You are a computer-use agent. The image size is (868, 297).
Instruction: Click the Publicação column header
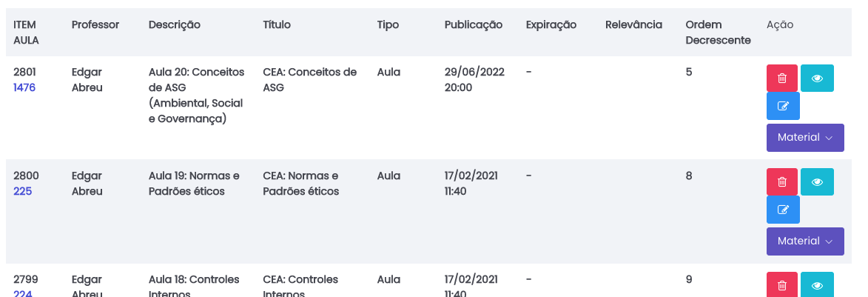[x=473, y=24]
